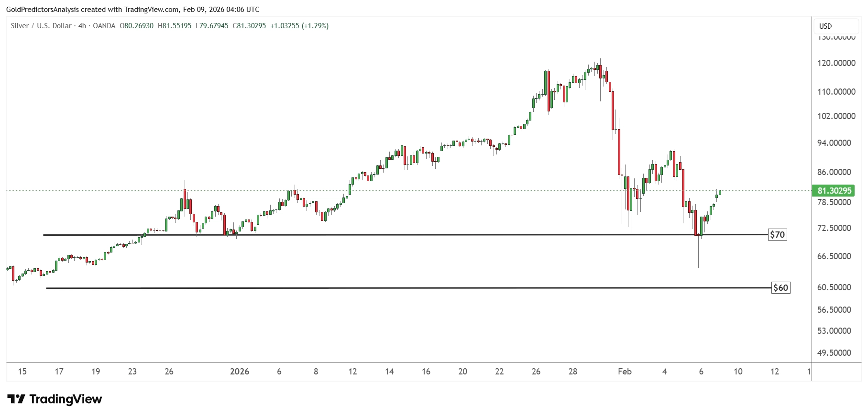Select the $70 support level label
Viewport: 868px width, 417px height.
point(777,234)
